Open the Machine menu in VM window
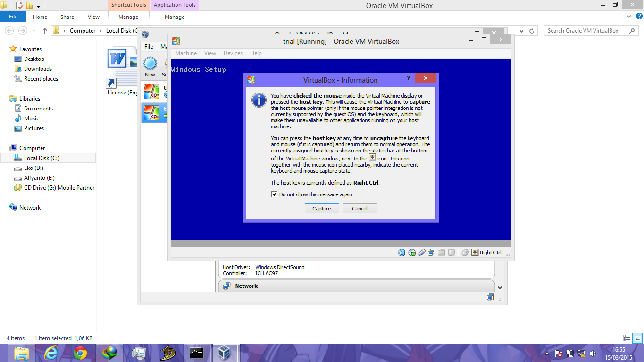This screenshot has width=644, height=362. 186,53
